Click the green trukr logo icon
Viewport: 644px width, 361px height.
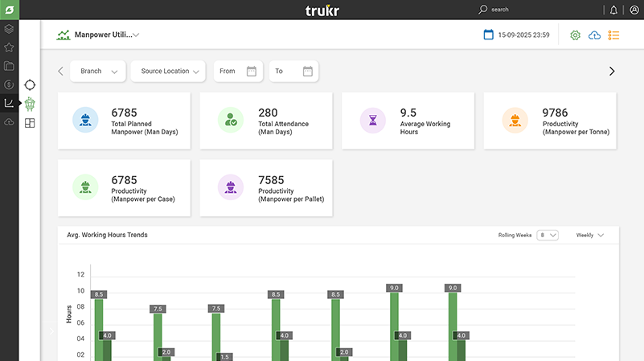point(9,10)
